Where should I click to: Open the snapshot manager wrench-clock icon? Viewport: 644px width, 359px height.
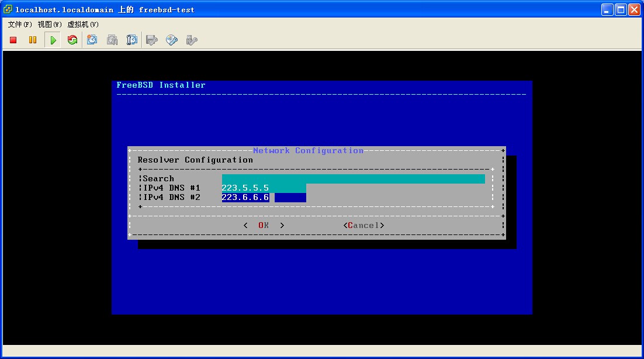132,40
